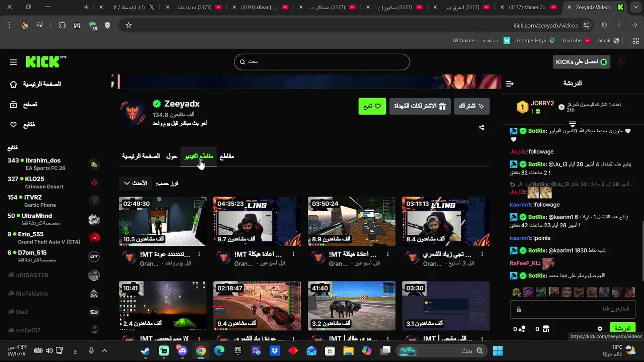The width and height of the screenshot is (644, 362).
Task: Open options menu for the 03:50:24 video
Action: pyautogui.click(x=388, y=254)
